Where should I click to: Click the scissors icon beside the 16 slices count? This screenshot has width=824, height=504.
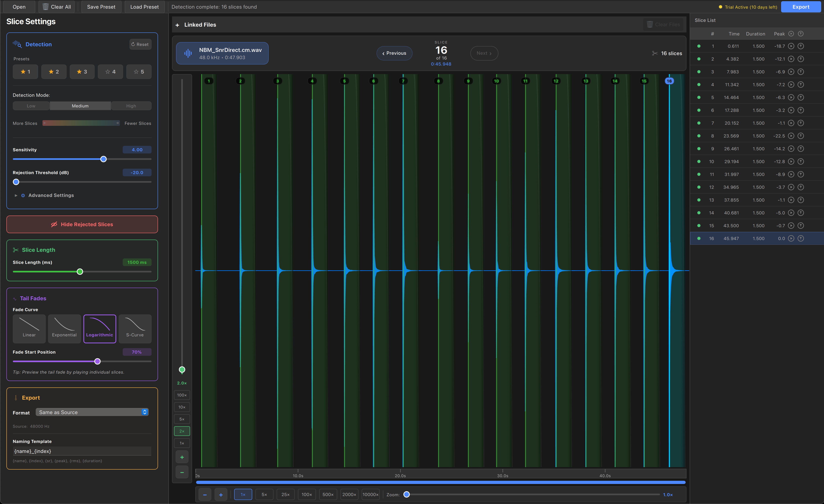click(x=655, y=53)
